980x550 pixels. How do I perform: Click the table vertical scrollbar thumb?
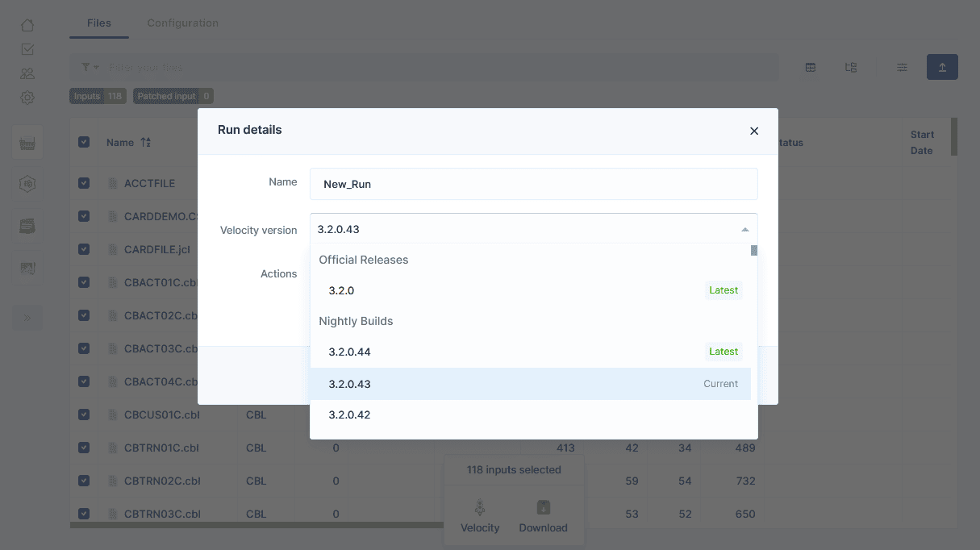(954, 137)
